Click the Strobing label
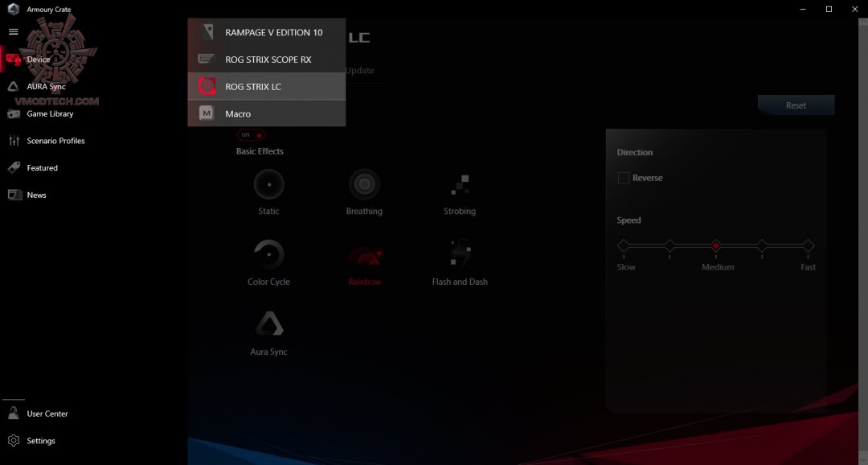868x465 pixels. click(x=460, y=211)
